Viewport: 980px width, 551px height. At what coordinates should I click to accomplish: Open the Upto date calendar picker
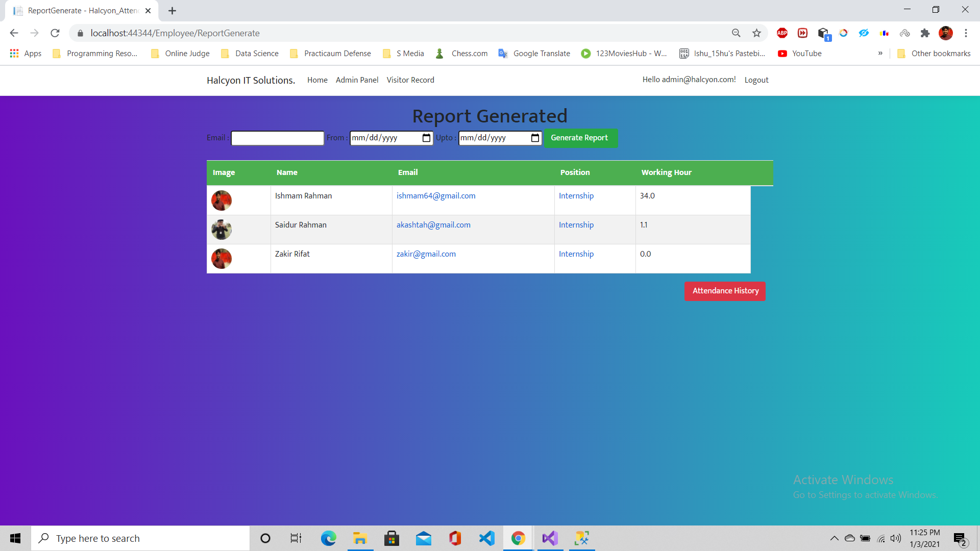click(x=534, y=138)
